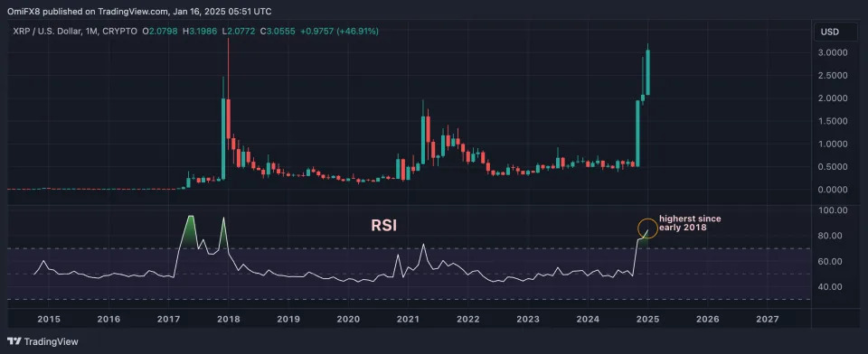
Task: Click the 2020 time axis label
Action: pyautogui.click(x=348, y=319)
